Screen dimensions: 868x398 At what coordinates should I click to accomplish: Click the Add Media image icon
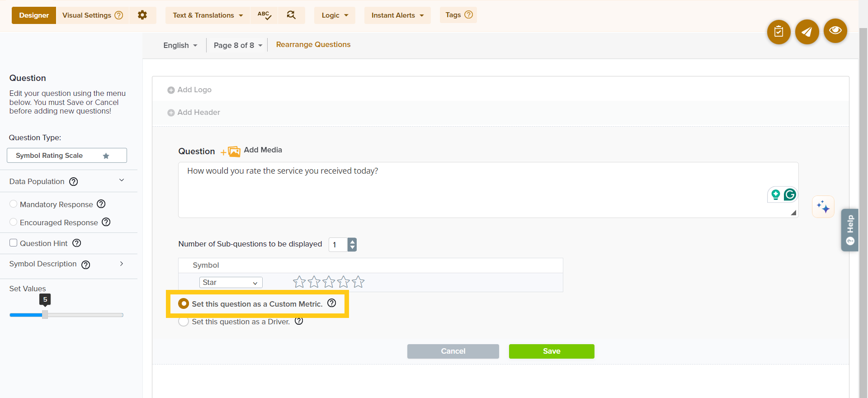[x=234, y=152]
